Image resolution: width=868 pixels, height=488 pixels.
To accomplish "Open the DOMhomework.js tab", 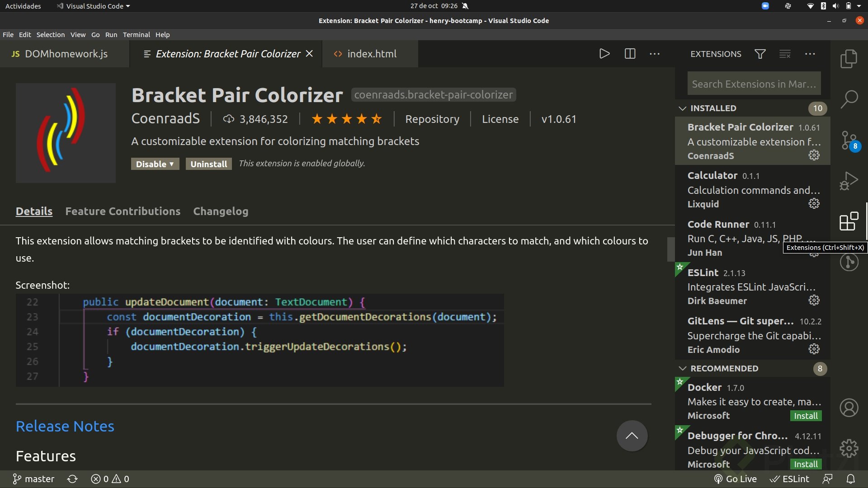I will 65,54.
